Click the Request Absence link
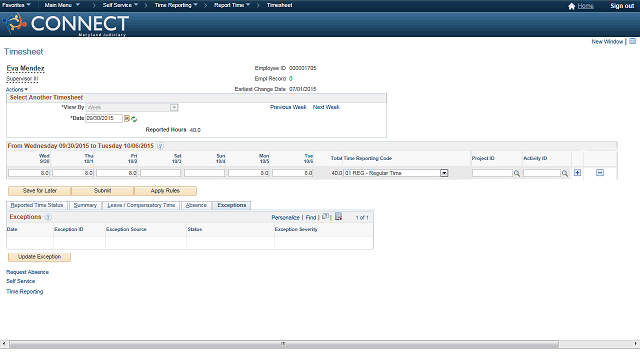The image size is (640, 360). click(x=27, y=272)
